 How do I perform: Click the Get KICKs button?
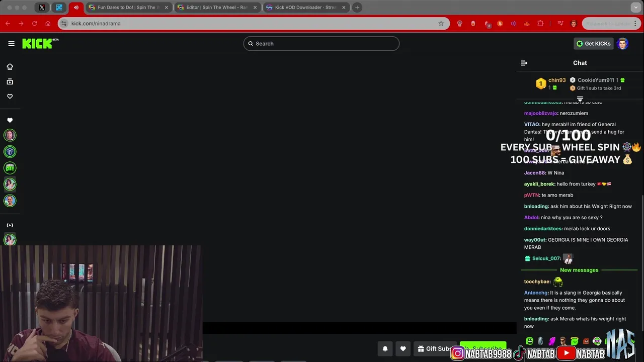(x=593, y=44)
